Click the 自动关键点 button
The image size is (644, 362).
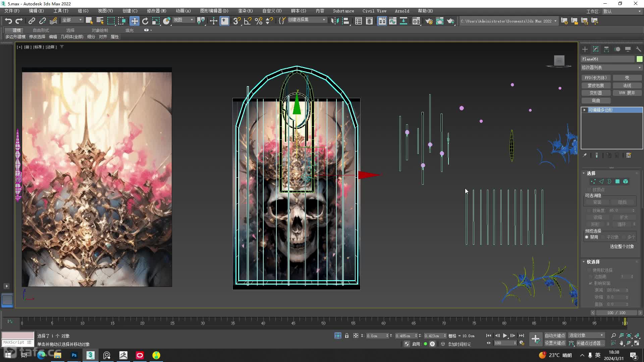tap(555, 335)
